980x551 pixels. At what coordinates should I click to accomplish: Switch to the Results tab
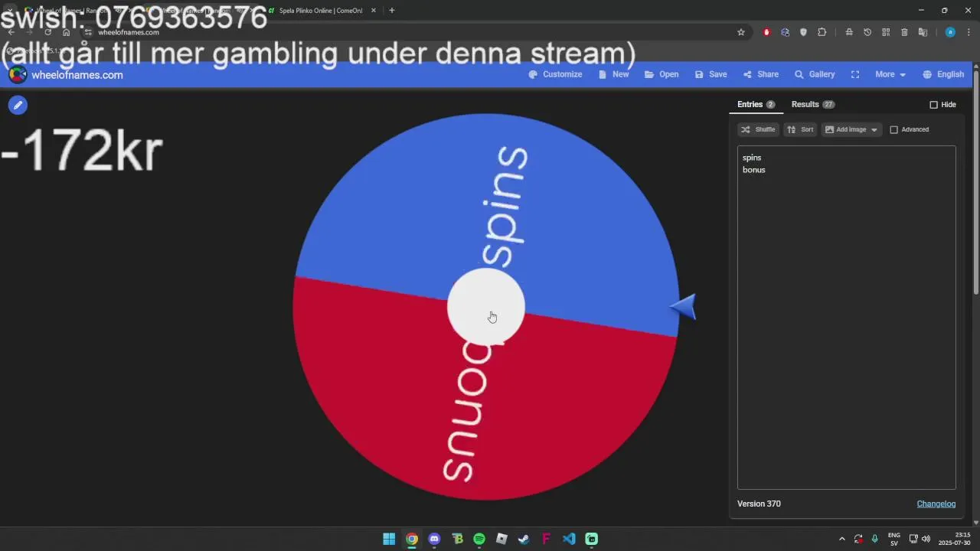point(812,104)
